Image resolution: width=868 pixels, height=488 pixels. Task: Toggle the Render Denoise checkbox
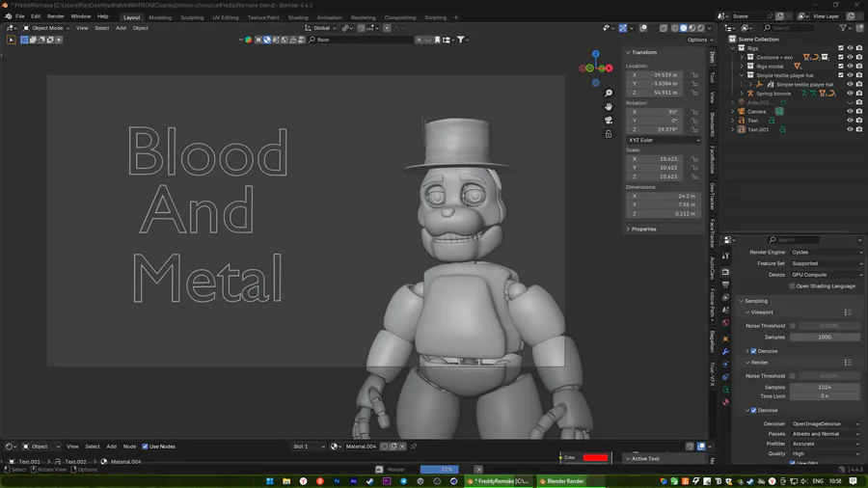pos(753,410)
